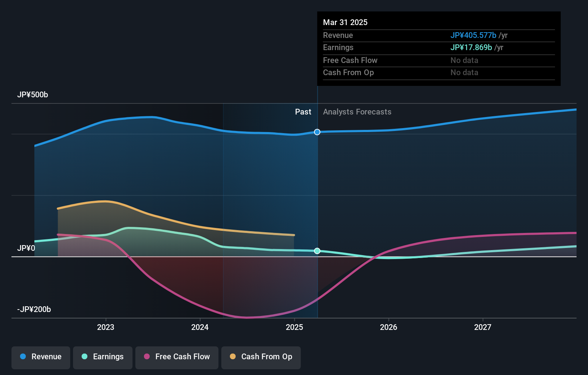Click the blue Revenue legend dot
The height and width of the screenshot is (375, 588).
(x=23, y=357)
